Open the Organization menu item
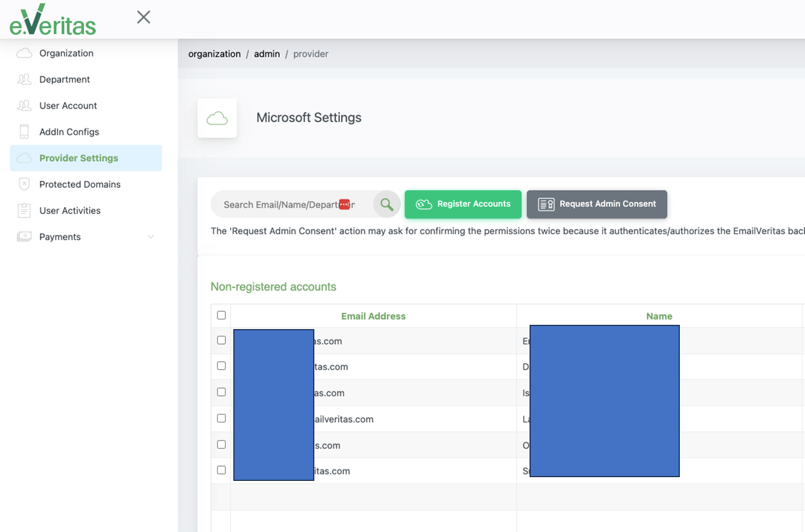This screenshot has height=532, width=805. pyautogui.click(x=86, y=53)
